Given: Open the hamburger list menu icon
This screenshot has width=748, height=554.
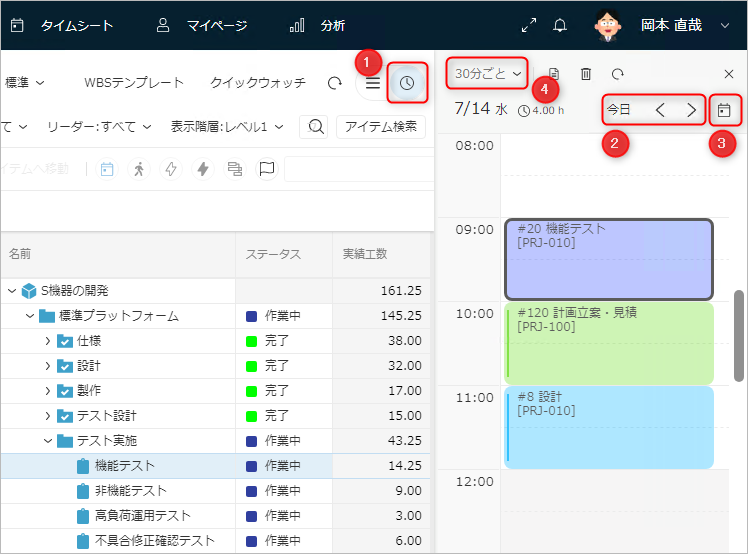Looking at the screenshot, I should [x=372, y=83].
